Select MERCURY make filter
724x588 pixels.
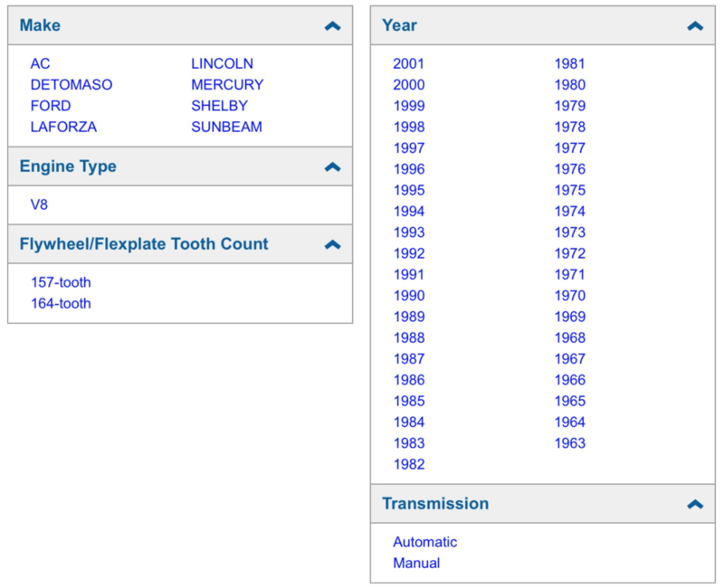click(227, 85)
